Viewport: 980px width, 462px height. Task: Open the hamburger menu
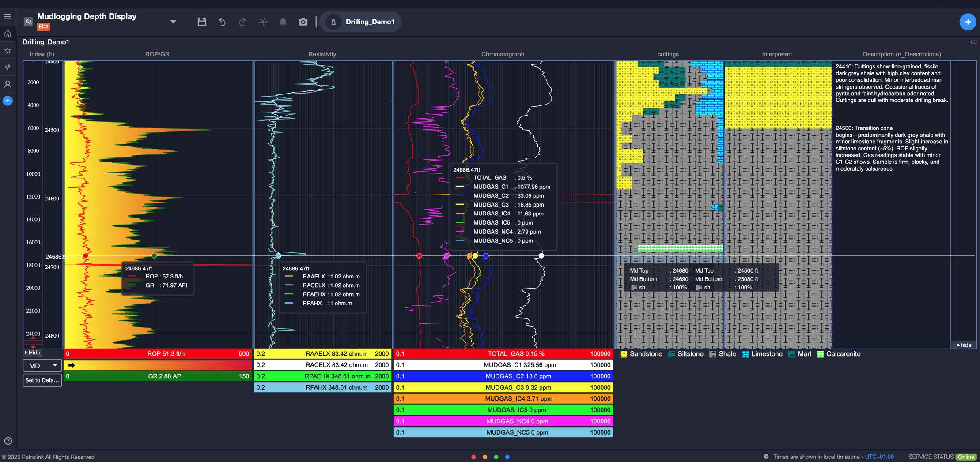coord(8,17)
